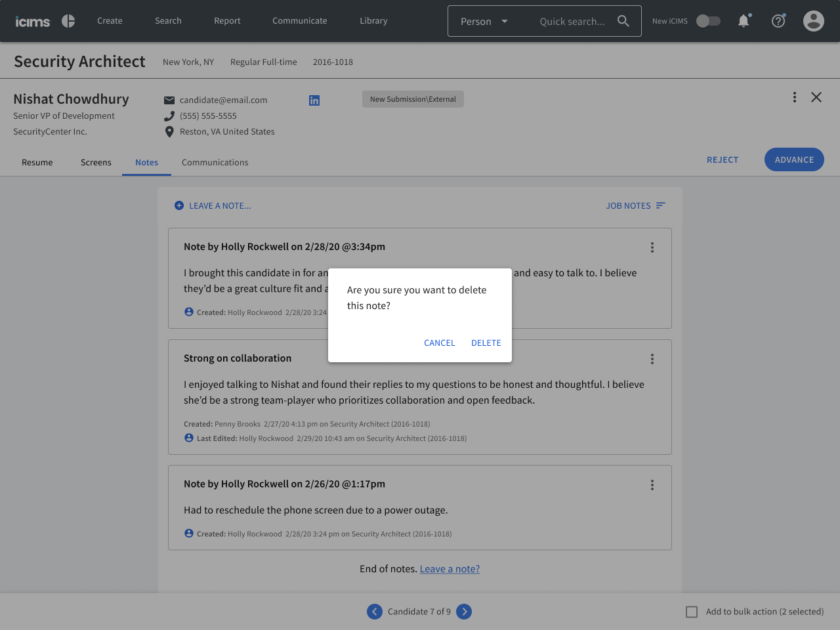Click the Job Notes button
This screenshot has width=840, height=630.
636,205
